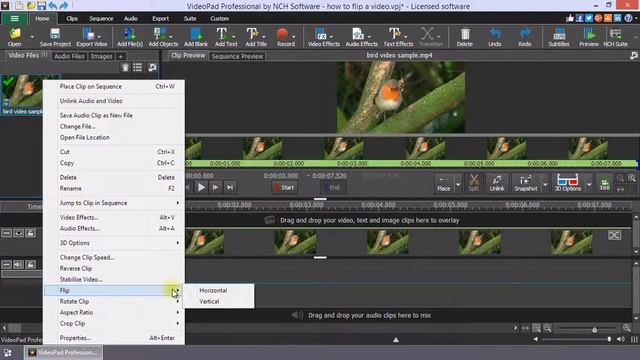
Task: Start recording with the Record icon
Action: coord(286,37)
